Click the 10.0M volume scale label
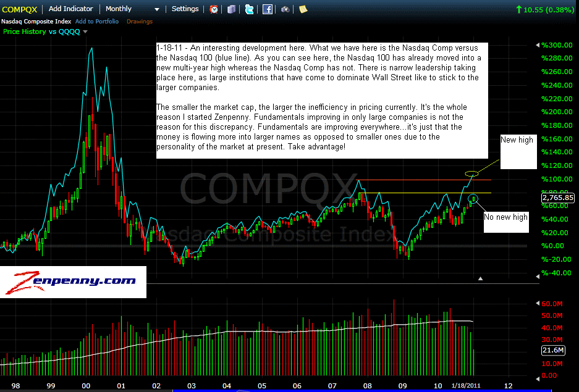Viewport: 579px width, 392px height. click(x=552, y=364)
